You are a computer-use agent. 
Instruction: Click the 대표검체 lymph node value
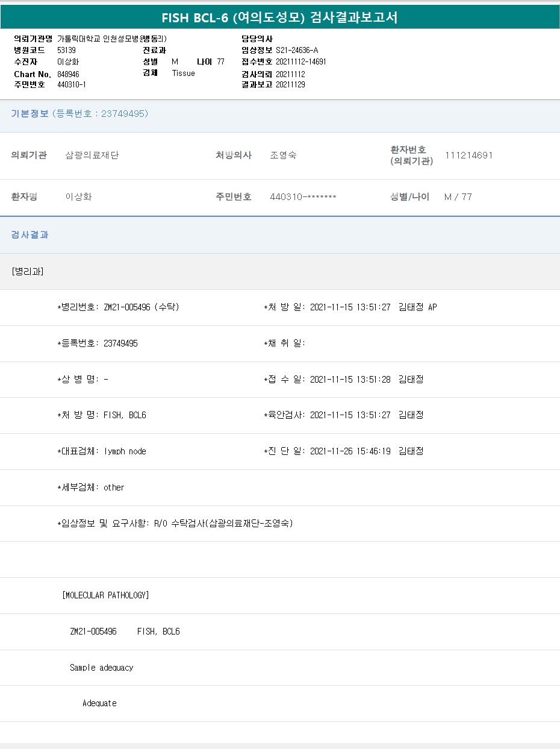pyautogui.click(x=125, y=451)
